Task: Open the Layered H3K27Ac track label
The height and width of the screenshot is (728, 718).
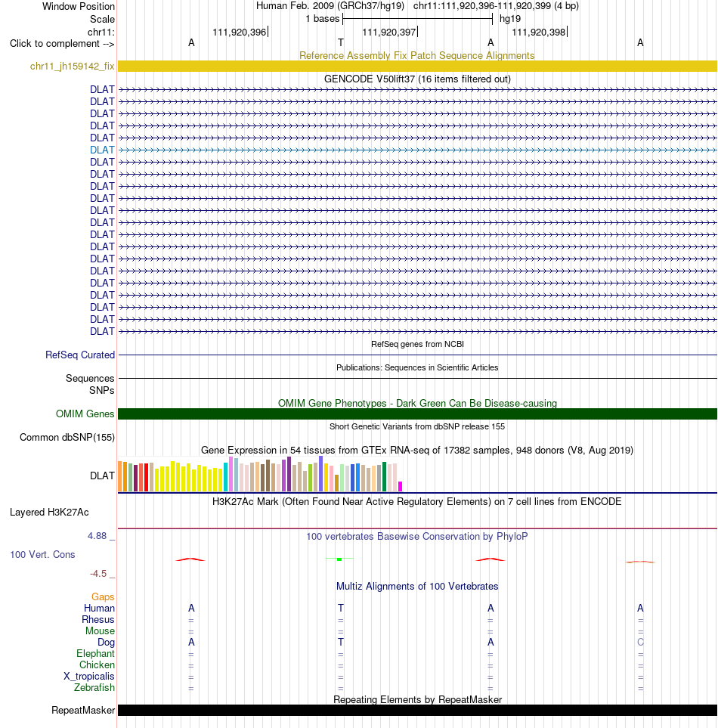Action: [49, 512]
